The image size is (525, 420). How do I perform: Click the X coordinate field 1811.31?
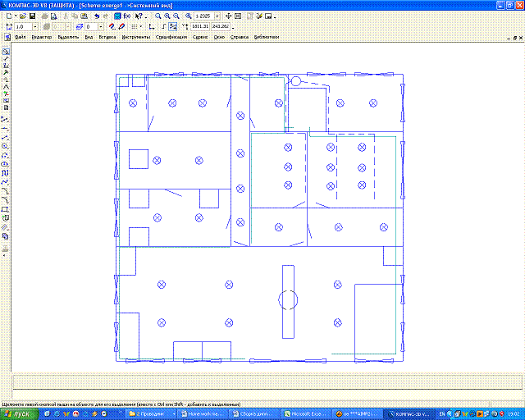pos(200,26)
